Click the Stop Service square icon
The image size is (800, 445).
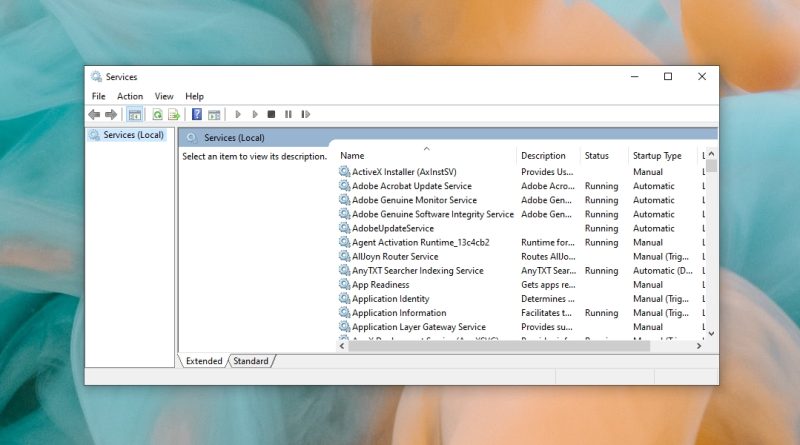coord(271,114)
